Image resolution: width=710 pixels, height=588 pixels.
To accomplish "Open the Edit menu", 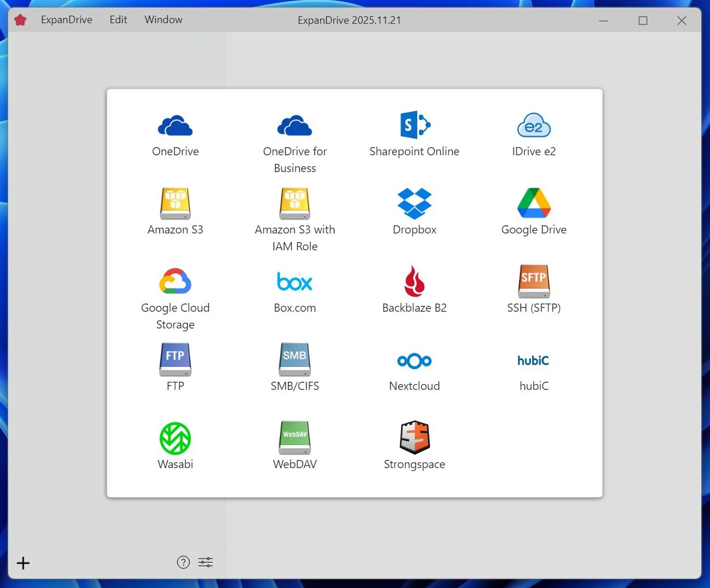I will point(118,20).
